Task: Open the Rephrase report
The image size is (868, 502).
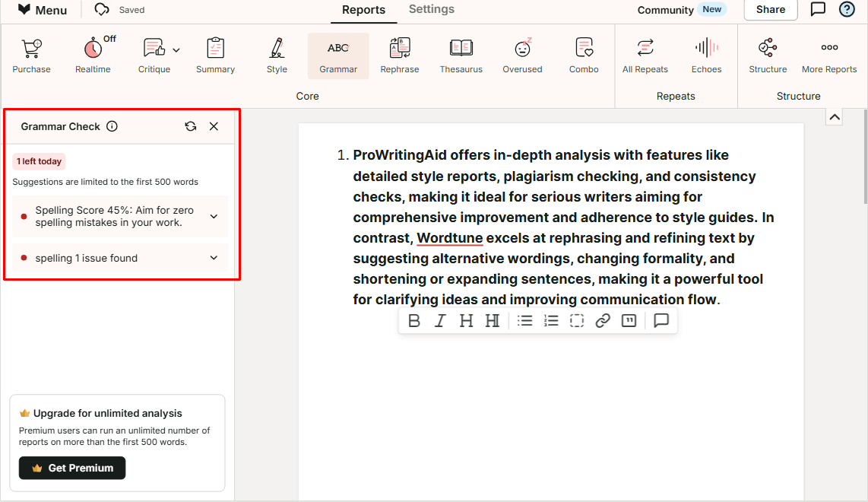Action: coord(400,56)
